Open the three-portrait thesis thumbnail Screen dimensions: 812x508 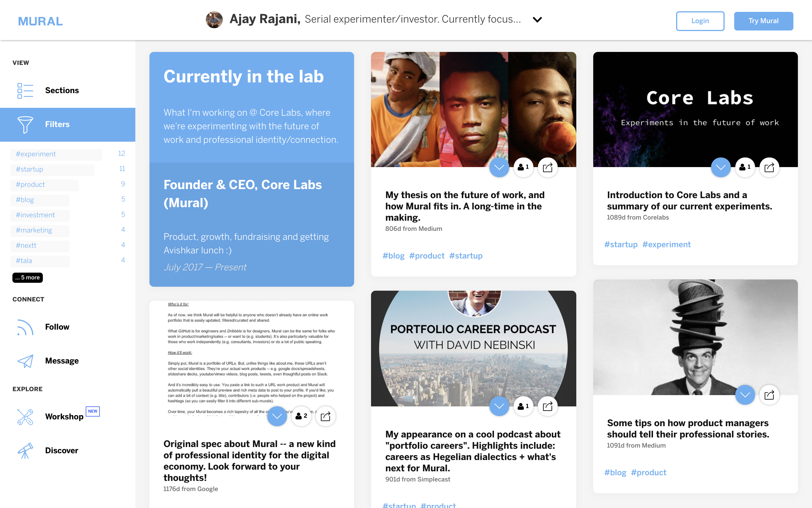coord(473,110)
